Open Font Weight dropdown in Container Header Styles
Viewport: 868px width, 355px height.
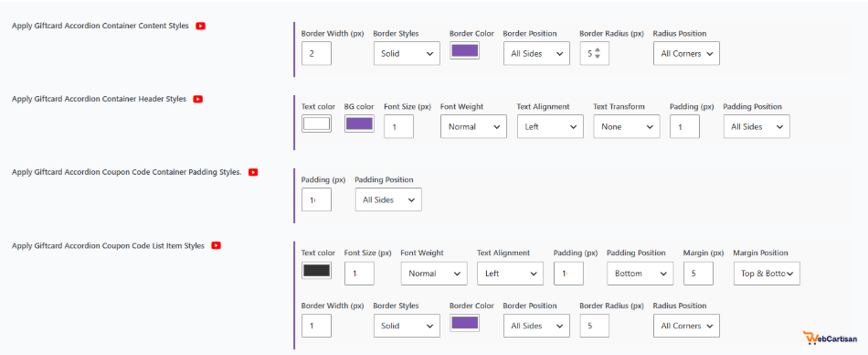click(x=474, y=126)
